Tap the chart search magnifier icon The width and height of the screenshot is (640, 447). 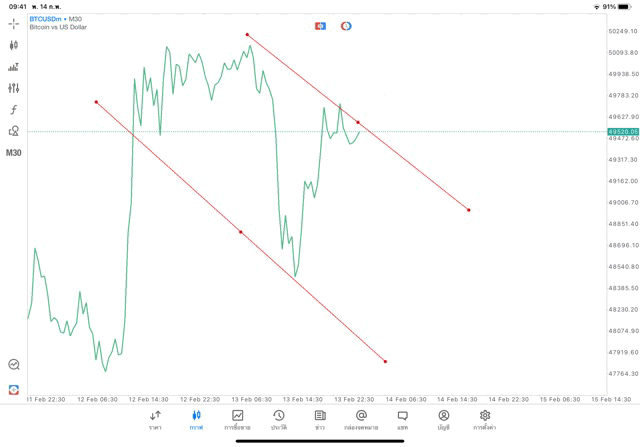[x=14, y=365]
